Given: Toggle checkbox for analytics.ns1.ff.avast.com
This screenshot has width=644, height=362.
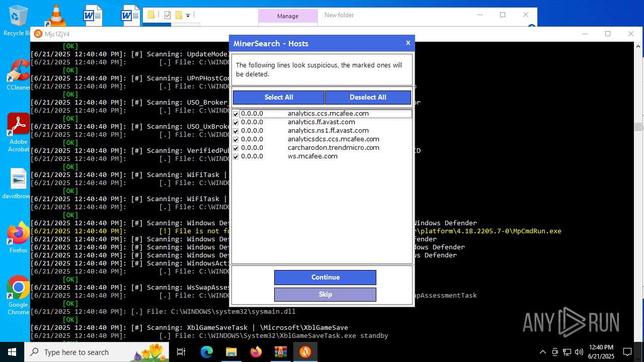Looking at the screenshot, I should tap(235, 131).
